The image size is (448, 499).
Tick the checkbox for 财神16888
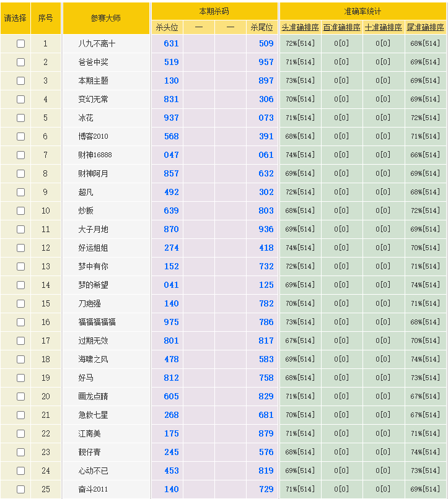(20, 155)
